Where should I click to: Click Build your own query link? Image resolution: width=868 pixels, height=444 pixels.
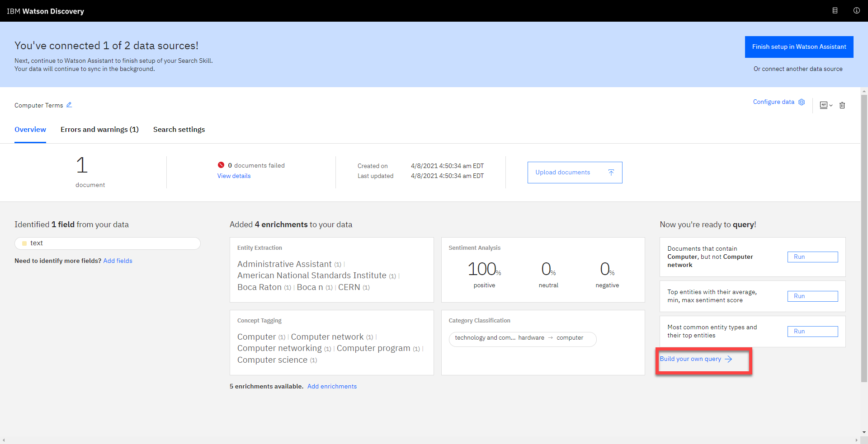[x=690, y=359]
